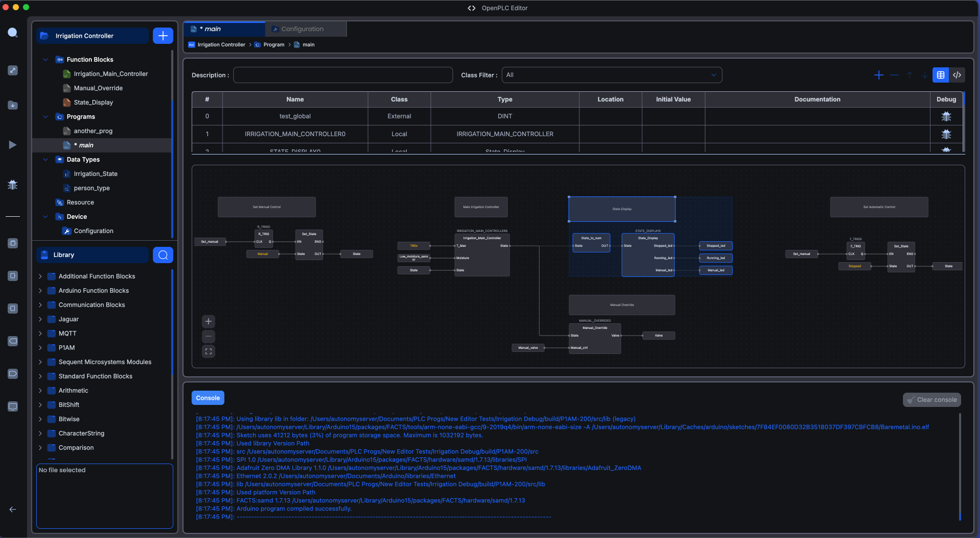This screenshot has width=980, height=538.
Task: Click the comment block icon in sidebar
Action: coord(13,406)
